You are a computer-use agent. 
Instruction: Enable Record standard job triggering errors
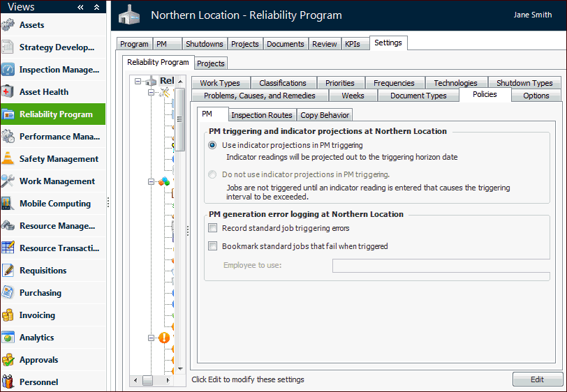point(213,228)
